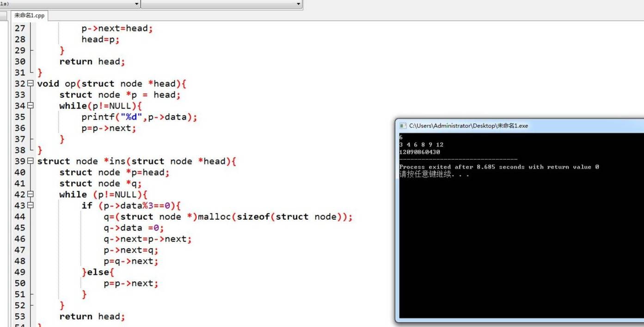Select the 未命名1.cpp editor tab
644x327 pixels.
coord(29,15)
